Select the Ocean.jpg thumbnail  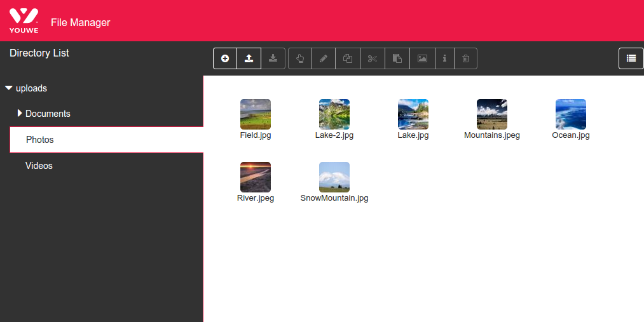point(571,114)
